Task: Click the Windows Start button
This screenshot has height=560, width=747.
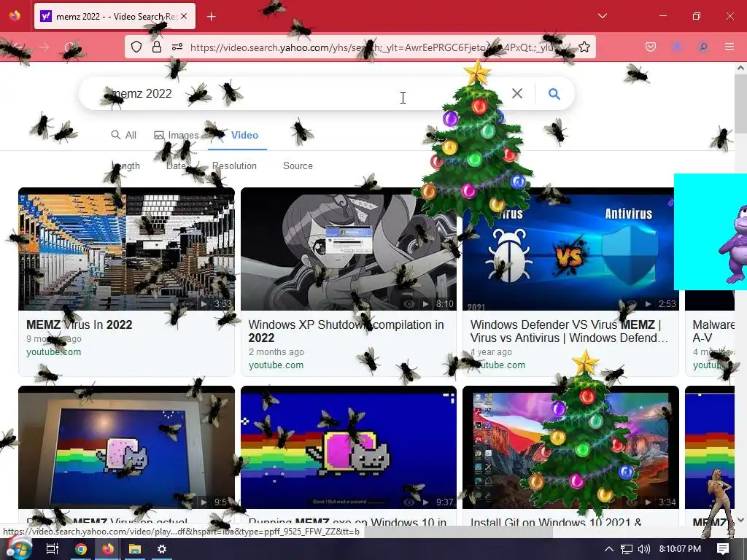Action: click(18, 548)
